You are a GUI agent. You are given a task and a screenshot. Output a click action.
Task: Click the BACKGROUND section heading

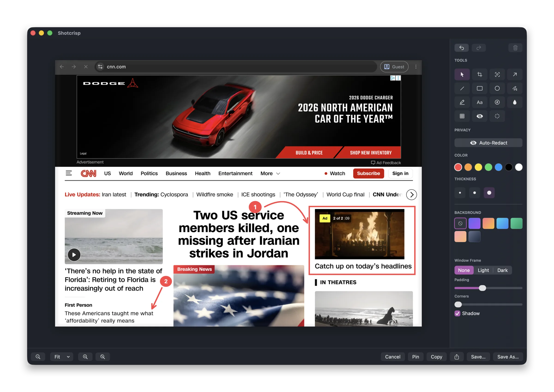tap(467, 212)
